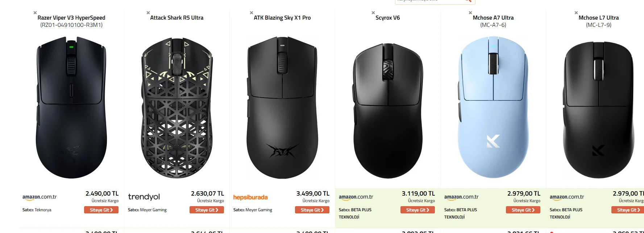
Task: Click Amazon logo under Razer Viper
Action: click(x=40, y=197)
